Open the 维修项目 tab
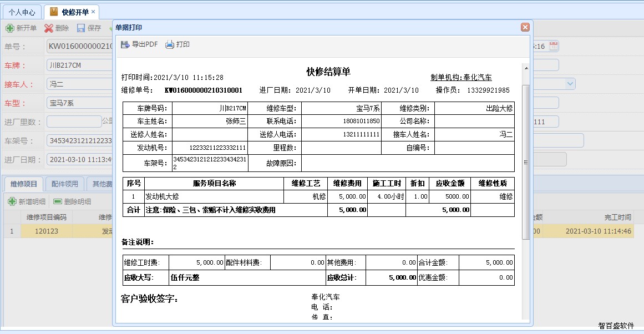This screenshot has width=644, height=334. (24, 184)
